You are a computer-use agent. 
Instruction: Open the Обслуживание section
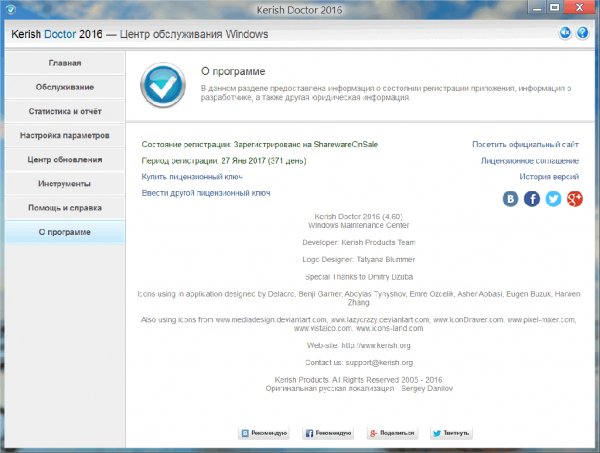click(65, 87)
